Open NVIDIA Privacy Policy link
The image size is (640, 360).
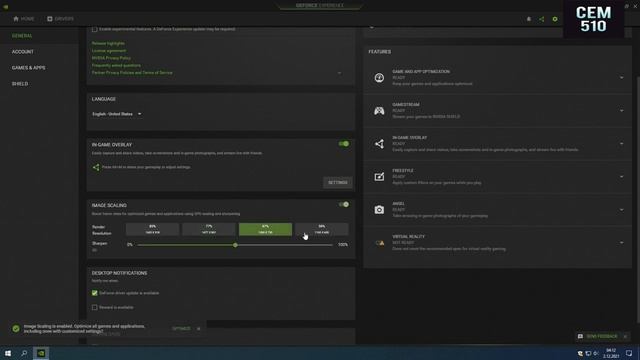111,58
